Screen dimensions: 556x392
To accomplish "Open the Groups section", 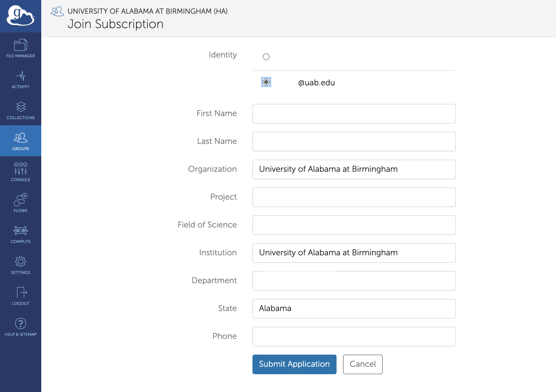I will [20, 141].
